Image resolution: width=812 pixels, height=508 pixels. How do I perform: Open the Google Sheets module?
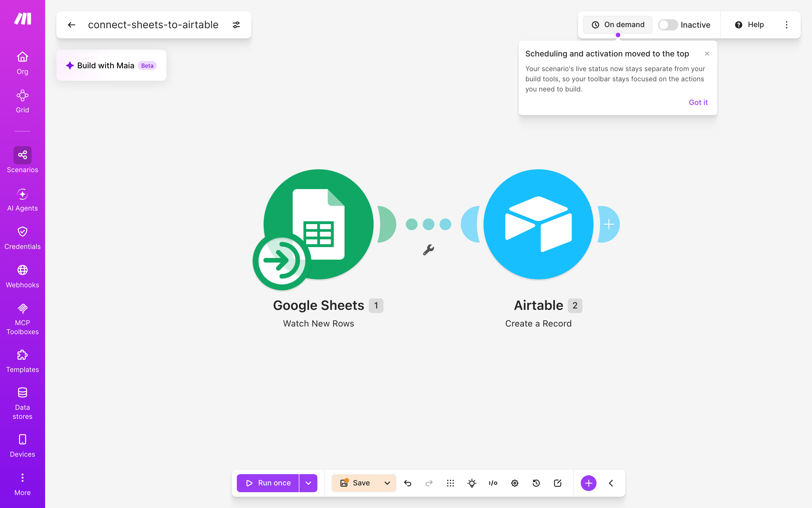pyautogui.click(x=318, y=224)
